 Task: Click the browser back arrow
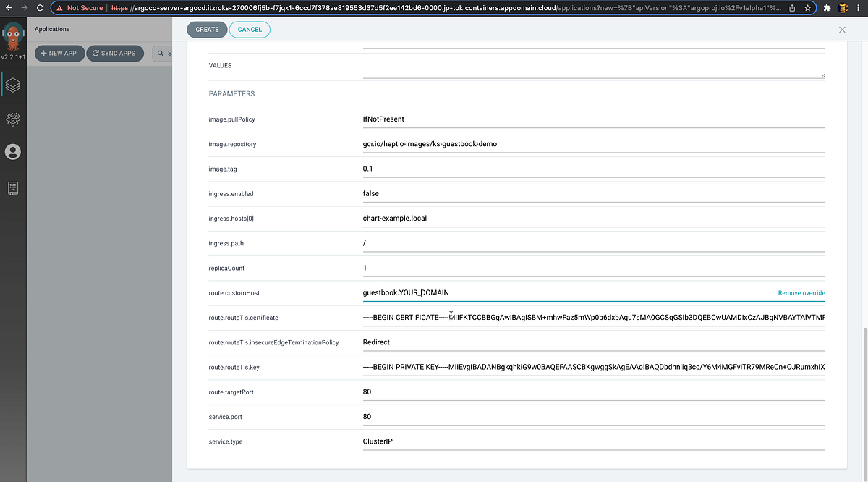pos(9,8)
